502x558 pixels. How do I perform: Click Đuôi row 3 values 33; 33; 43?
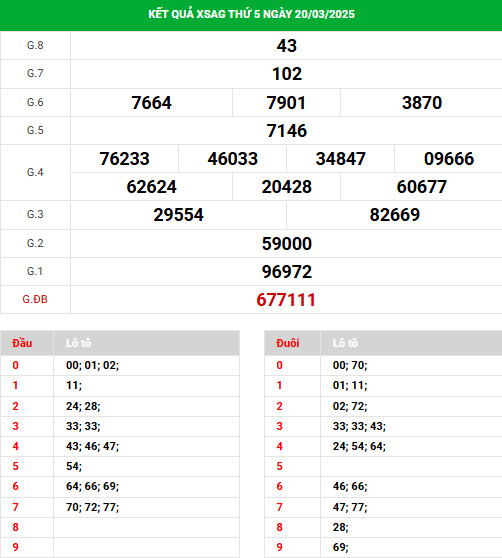tap(359, 426)
